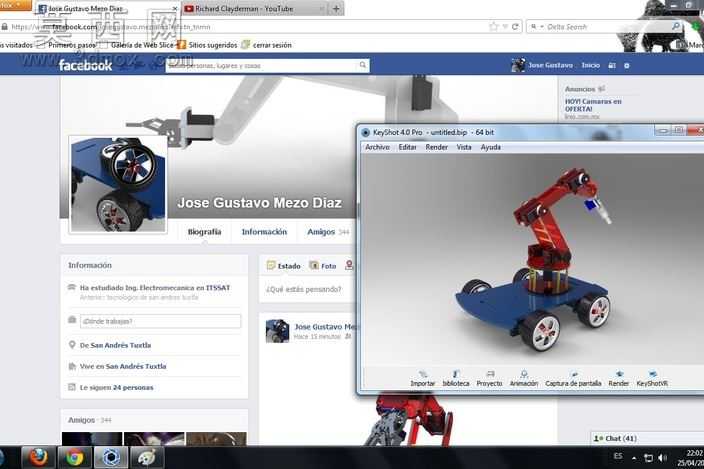Switch to Richard Clayderman YouTube tab
This screenshot has height=469, width=704.
click(x=251, y=9)
